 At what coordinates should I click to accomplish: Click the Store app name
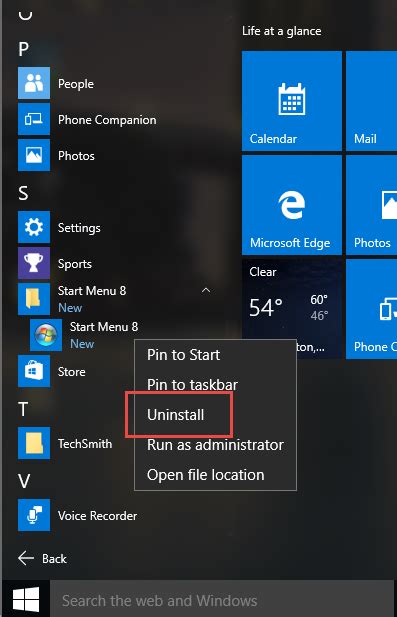[x=72, y=372]
